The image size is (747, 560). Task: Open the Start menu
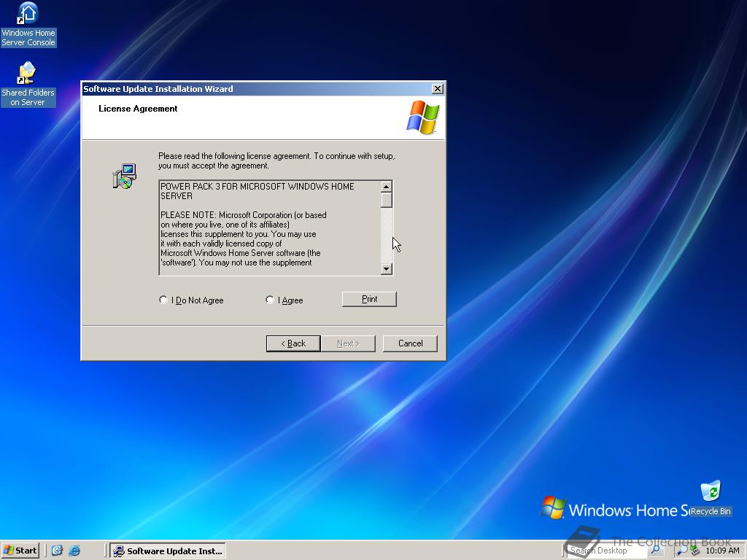(x=20, y=551)
